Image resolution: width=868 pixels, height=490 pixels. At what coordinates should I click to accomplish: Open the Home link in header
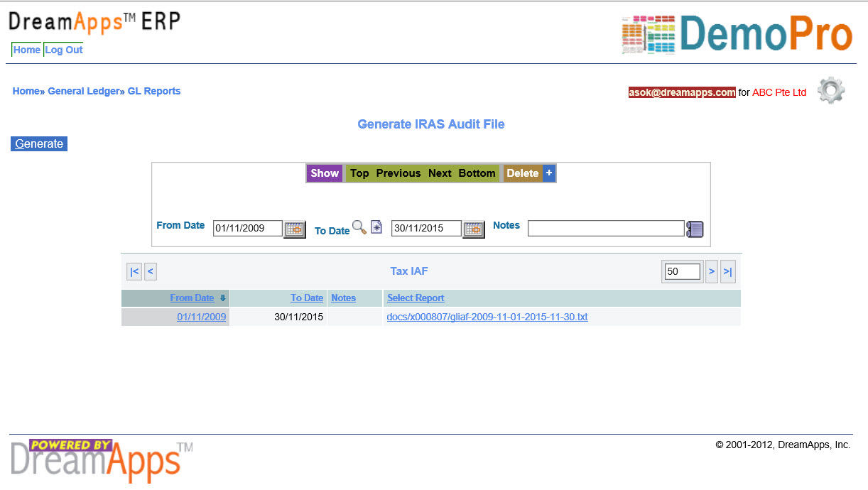(x=27, y=50)
